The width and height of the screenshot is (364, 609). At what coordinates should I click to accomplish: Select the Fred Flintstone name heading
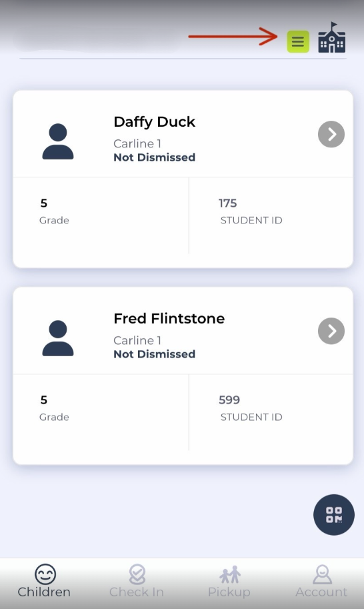click(169, 318)
